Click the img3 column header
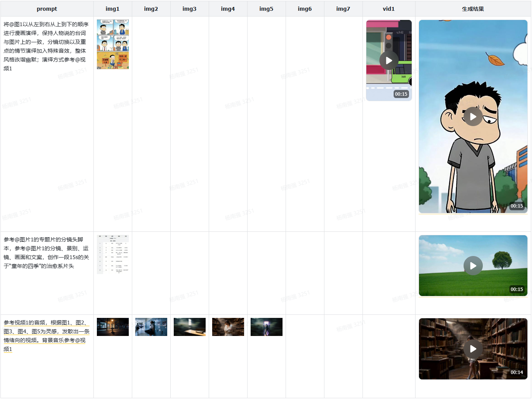 pyautogui.click(x=190, y=8)
